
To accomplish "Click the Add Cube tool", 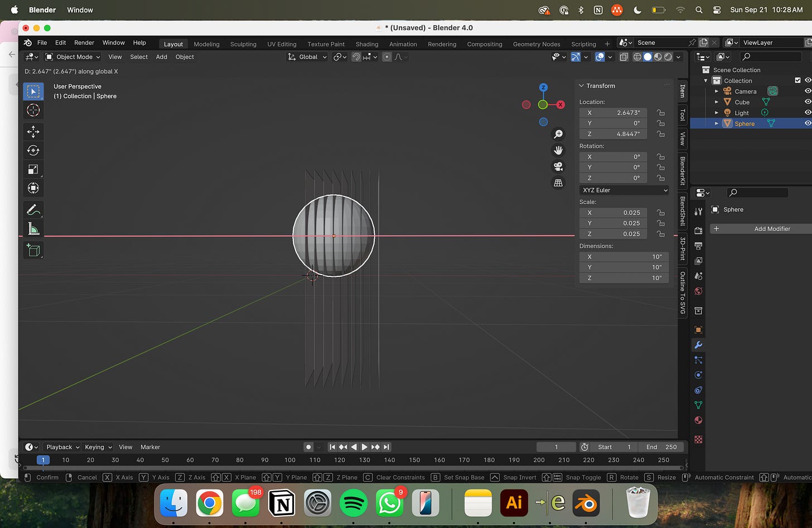I will pos(33,251).
